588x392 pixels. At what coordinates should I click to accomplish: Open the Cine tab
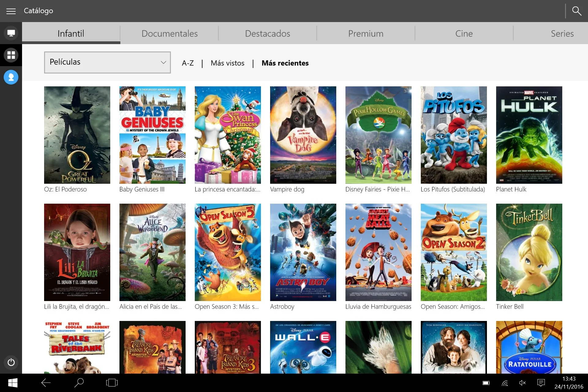[x=464, y=33]
